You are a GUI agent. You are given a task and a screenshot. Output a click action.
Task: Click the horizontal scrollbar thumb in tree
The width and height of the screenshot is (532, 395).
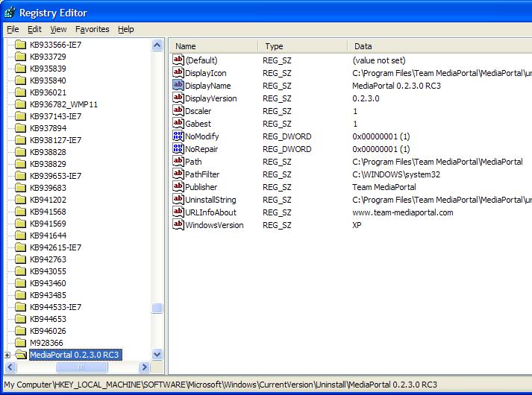81,367
